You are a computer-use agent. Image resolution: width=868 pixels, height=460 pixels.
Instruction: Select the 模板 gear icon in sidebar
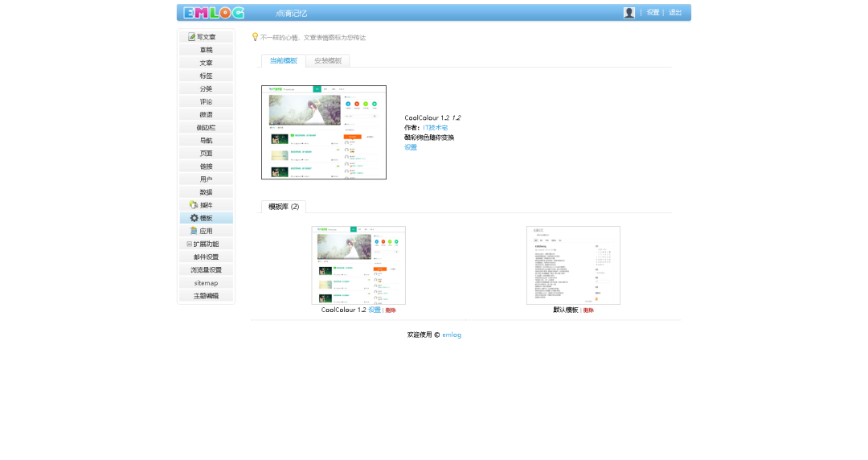tap(194, 218)
